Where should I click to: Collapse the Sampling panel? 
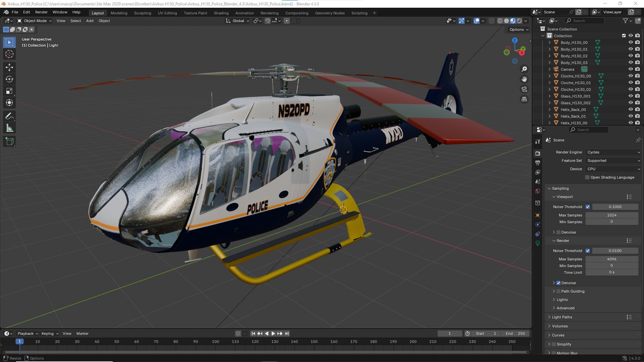(560, 188)
